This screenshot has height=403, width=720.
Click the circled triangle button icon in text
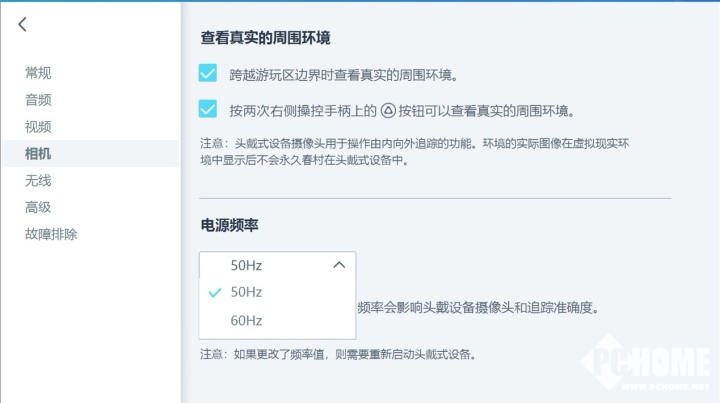click(388, 111)
